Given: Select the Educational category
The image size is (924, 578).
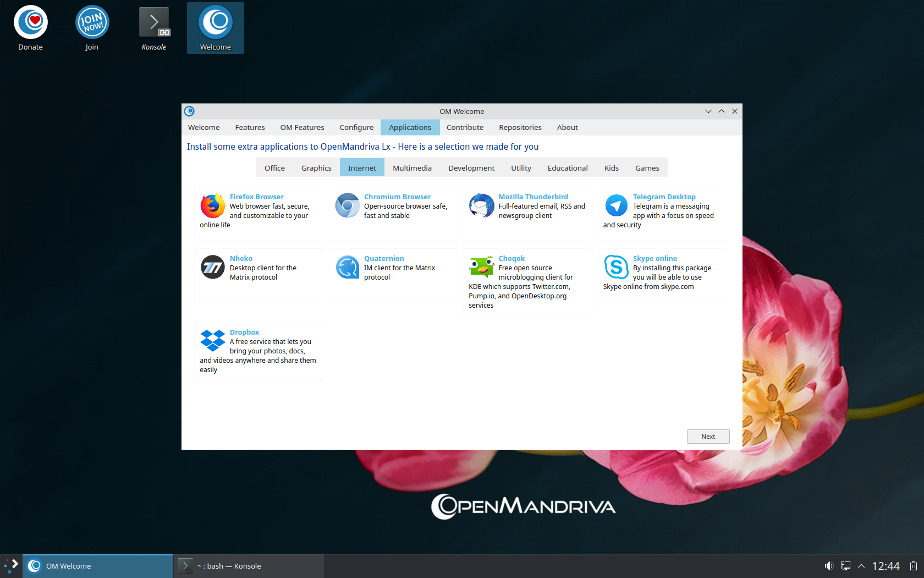Looking at the screenshot, I should pyautogui.click(x=568, y=168).
